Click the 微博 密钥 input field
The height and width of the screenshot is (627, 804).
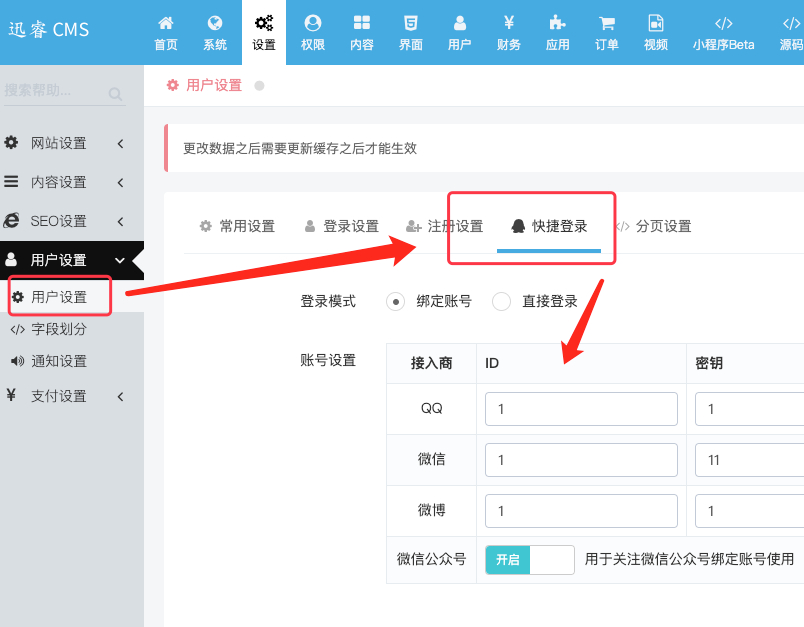click(750, 511)
